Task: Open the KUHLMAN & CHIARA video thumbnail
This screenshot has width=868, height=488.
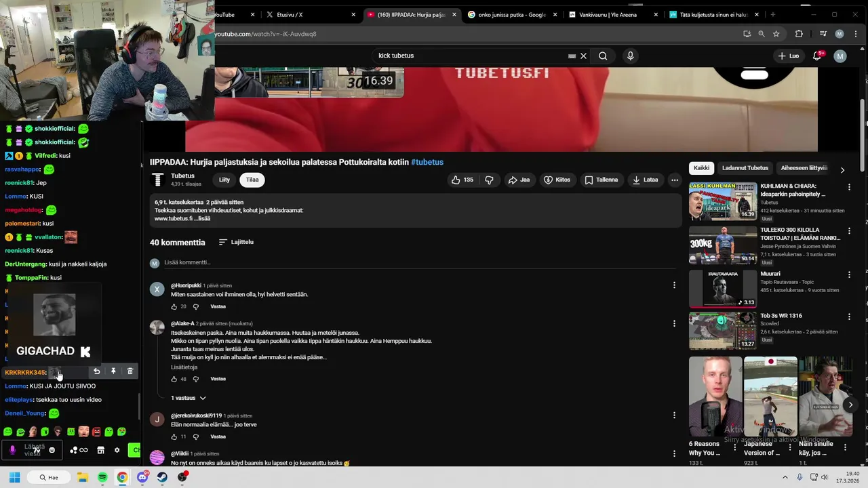Action: tap(723, 201)
